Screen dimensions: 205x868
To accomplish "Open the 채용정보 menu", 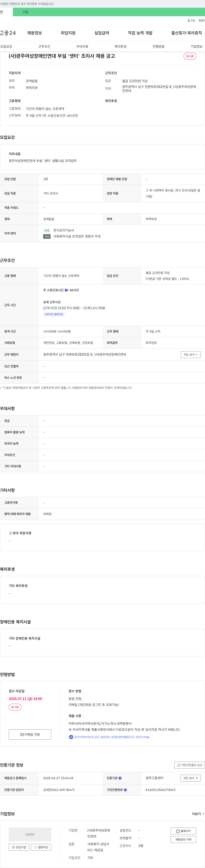I will click(x=35, y=33).
